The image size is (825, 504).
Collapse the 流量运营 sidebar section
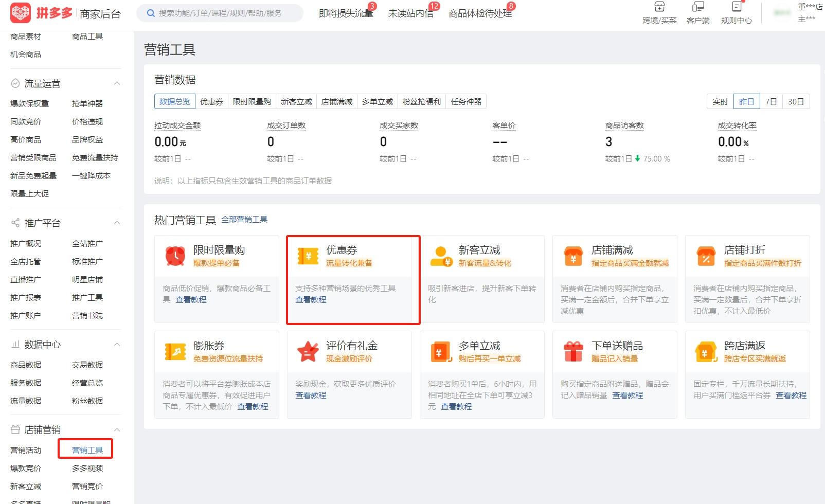pos(117,83)
